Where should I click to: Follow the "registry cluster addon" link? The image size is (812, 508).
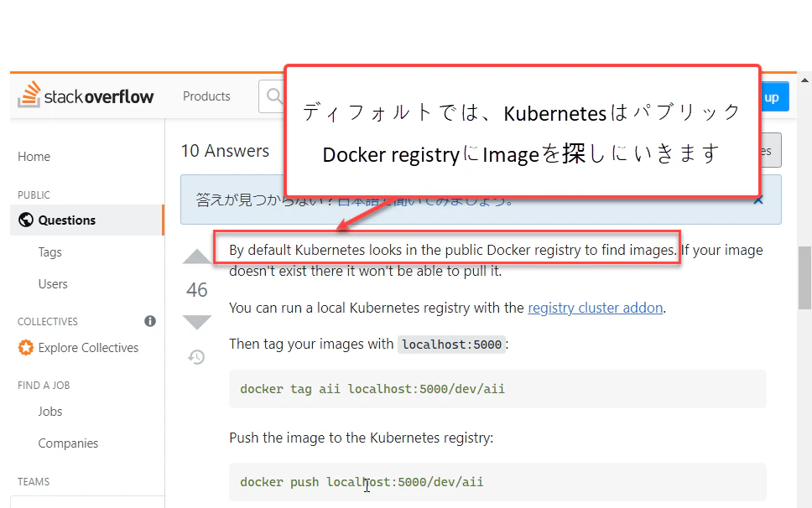click(x=595, y=308)
